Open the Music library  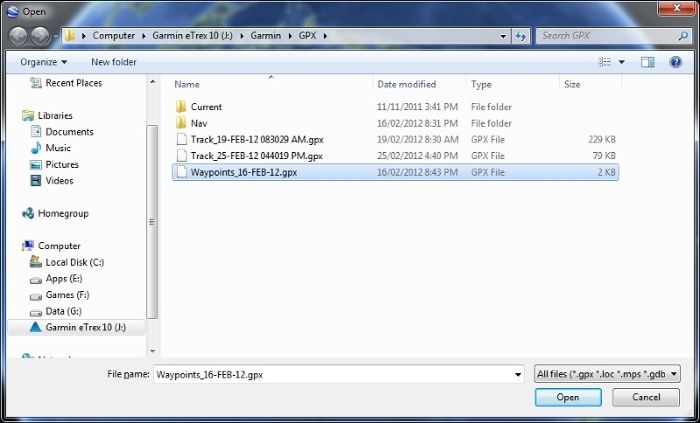click(x=50, y=148)
